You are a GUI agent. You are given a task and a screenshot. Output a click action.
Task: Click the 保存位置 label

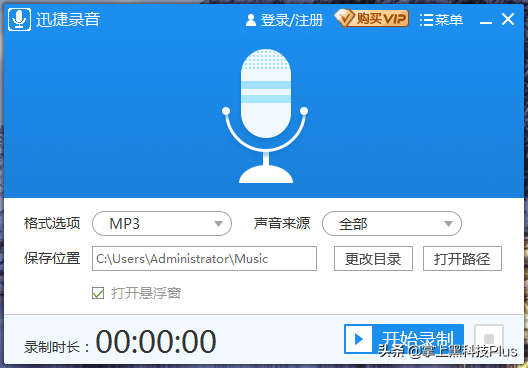tap(52, 258)
